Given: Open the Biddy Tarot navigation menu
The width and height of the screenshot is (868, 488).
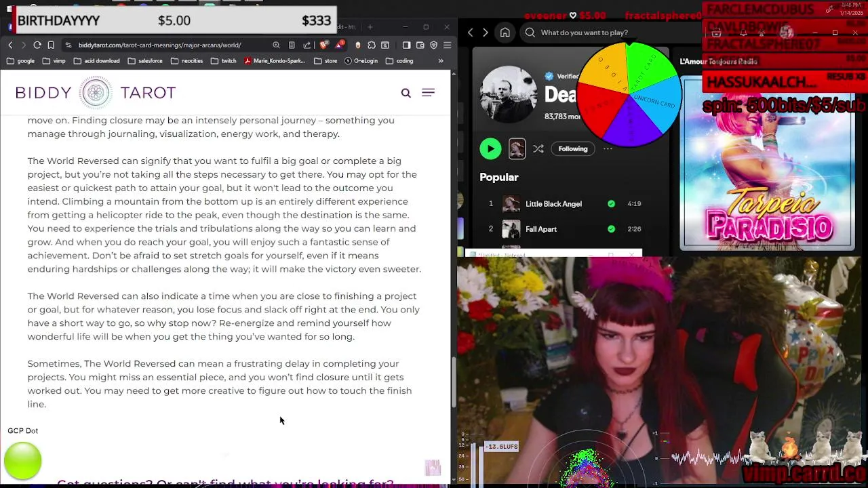Looking at the screenshot, I should (x=428, y=93).
